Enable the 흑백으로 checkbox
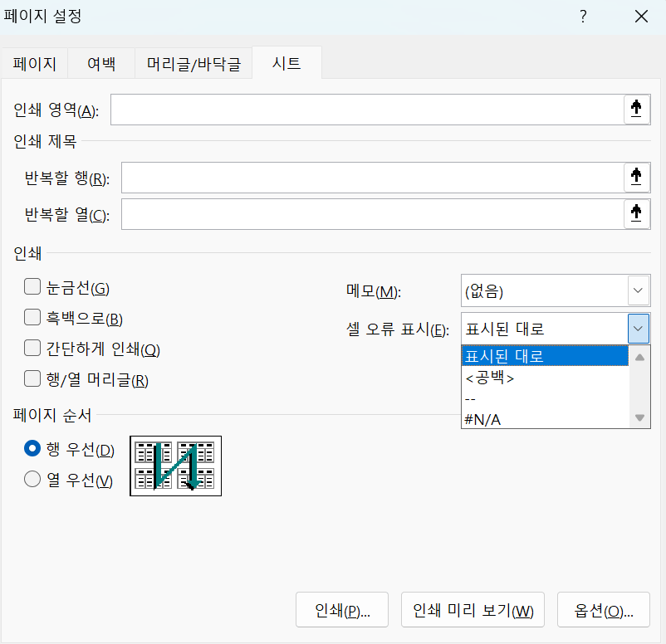Screen dimensions: 666x644 32,316
